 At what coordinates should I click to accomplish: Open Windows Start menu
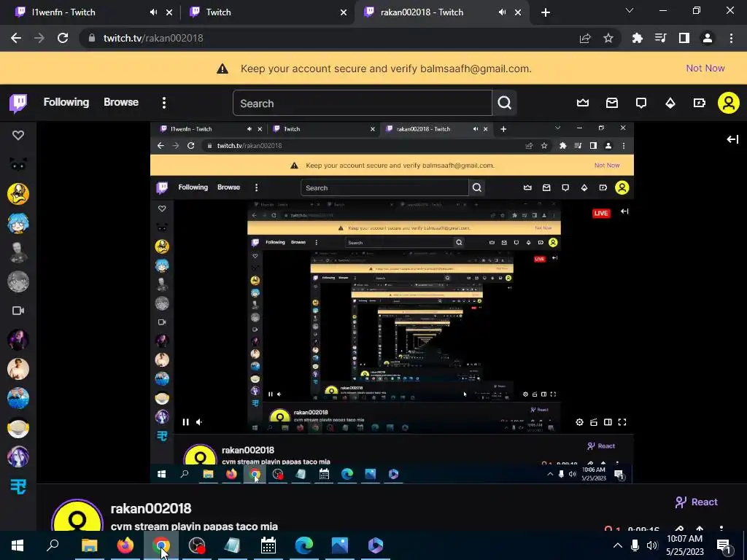pos(18,545)
